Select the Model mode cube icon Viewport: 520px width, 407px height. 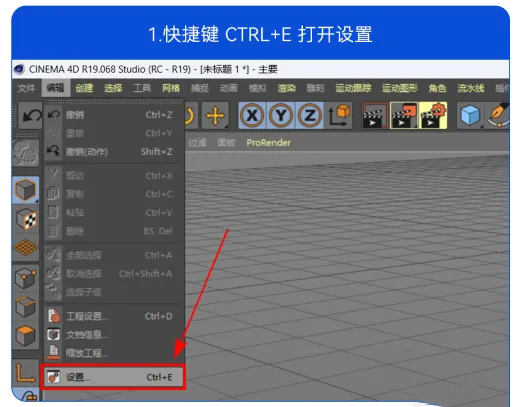[x=26, y=190]
